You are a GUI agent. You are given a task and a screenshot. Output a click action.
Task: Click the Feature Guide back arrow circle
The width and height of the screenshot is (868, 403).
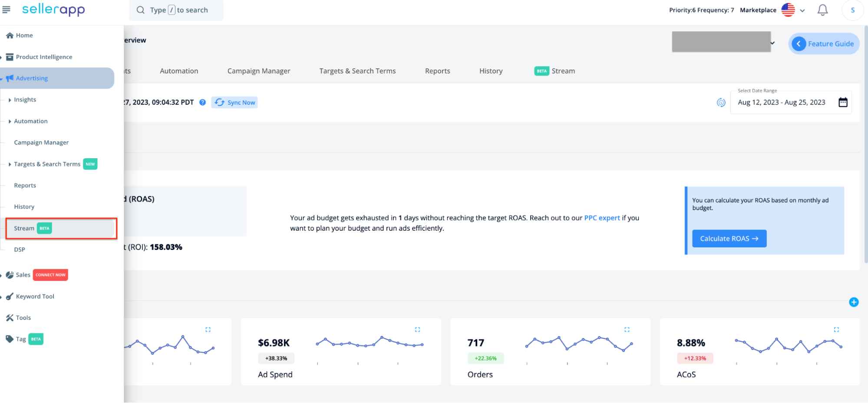799,43
